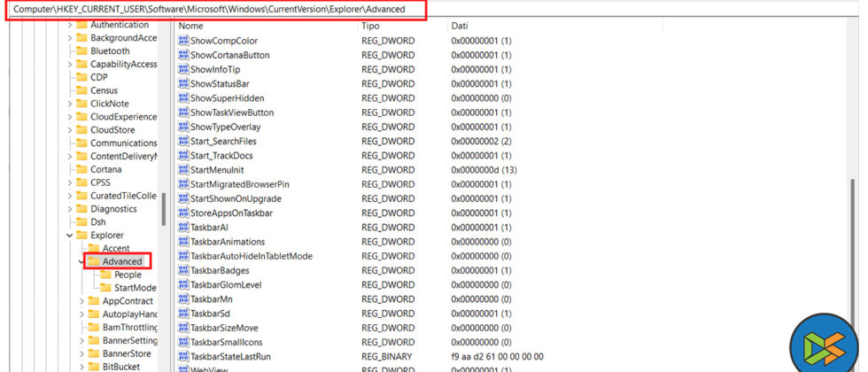Screen dimensions: 868x372
Task: Select the StartMode subkey
Action: (x=135, y=288)
